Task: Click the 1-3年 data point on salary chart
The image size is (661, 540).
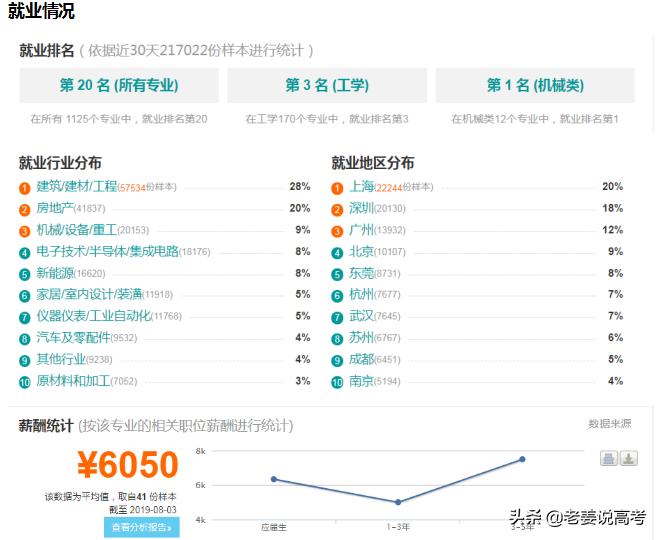Action: (398, 502)
